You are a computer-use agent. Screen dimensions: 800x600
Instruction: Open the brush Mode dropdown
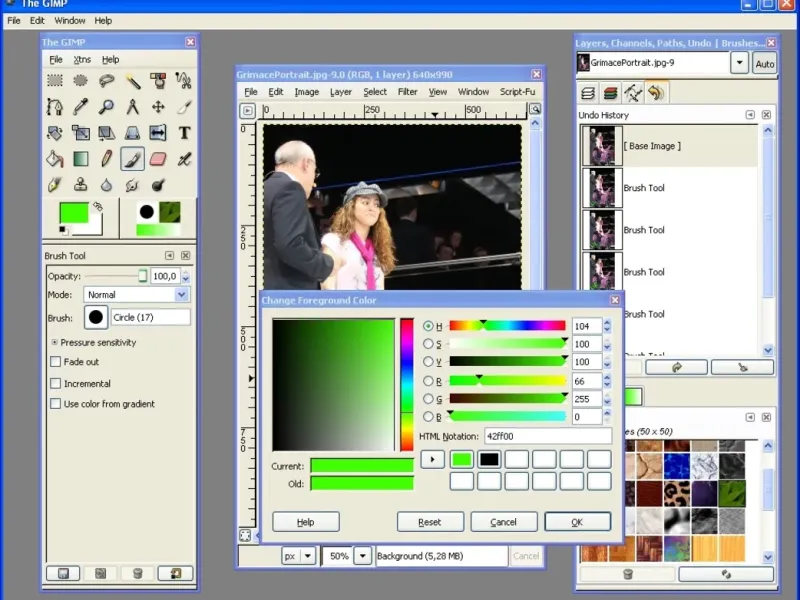click(181, 295)
